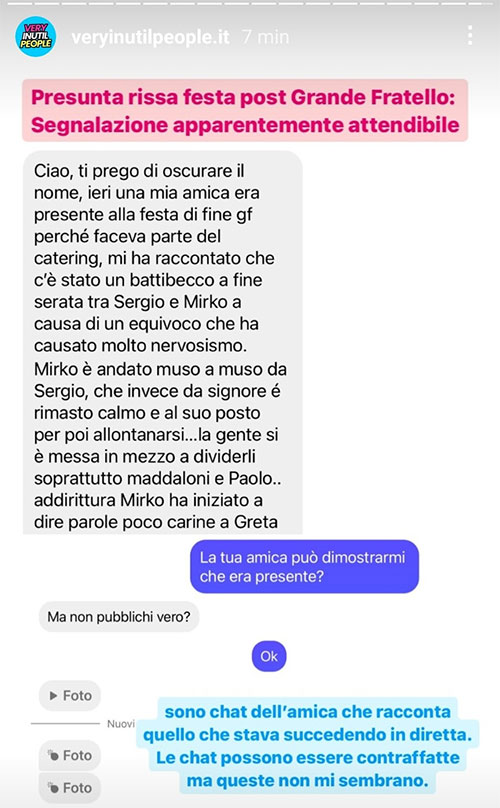Tap the 7 min story timestamp
Viewport: 500px width, 808px height.
pyautogui.click(x=265, y=37)
